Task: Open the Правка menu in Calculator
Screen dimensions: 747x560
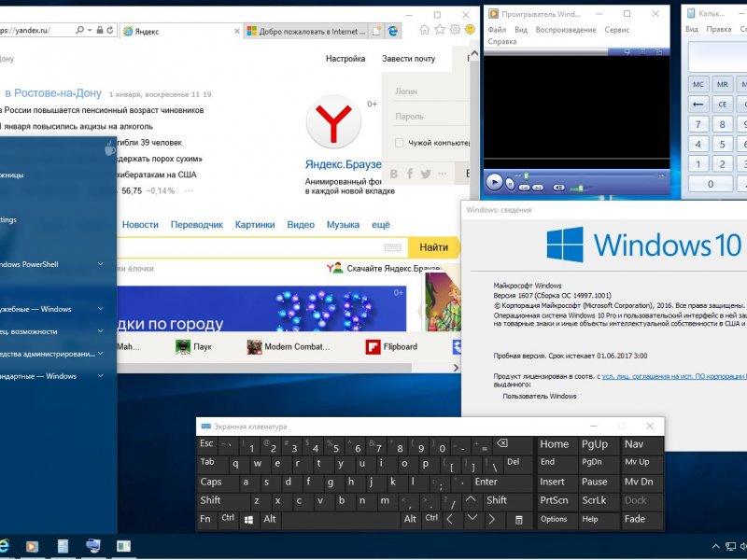Action: pyautogui.click(x=719, y=30)
